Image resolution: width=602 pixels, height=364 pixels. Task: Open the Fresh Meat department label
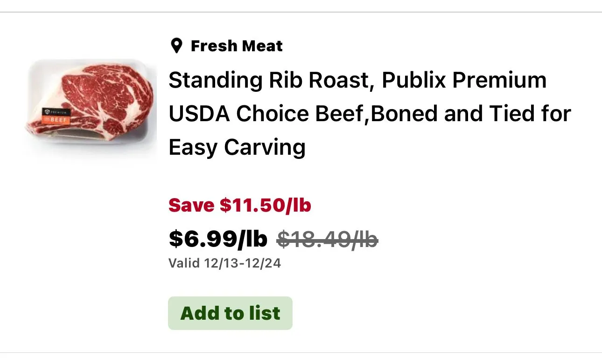point(237,46)
